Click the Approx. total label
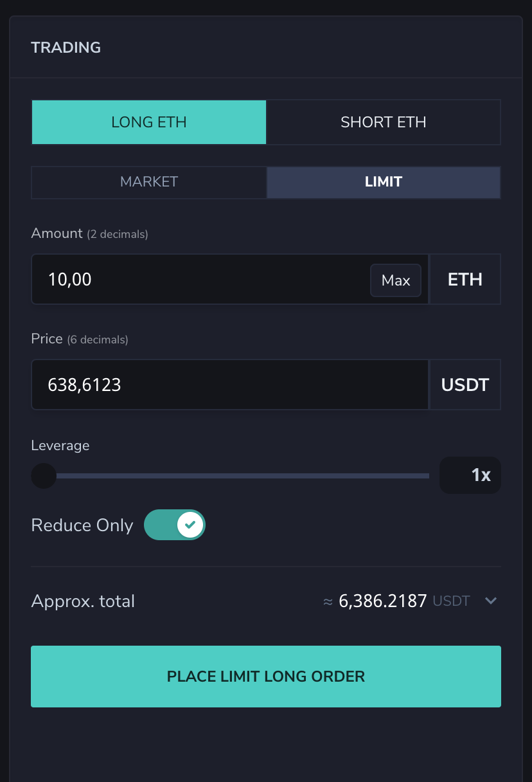This screenshot has height=782, width=532. tap(83, 601)
